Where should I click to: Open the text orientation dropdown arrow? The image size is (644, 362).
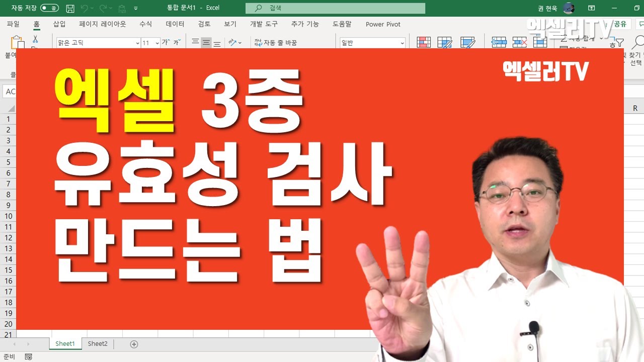pos(240,43)
